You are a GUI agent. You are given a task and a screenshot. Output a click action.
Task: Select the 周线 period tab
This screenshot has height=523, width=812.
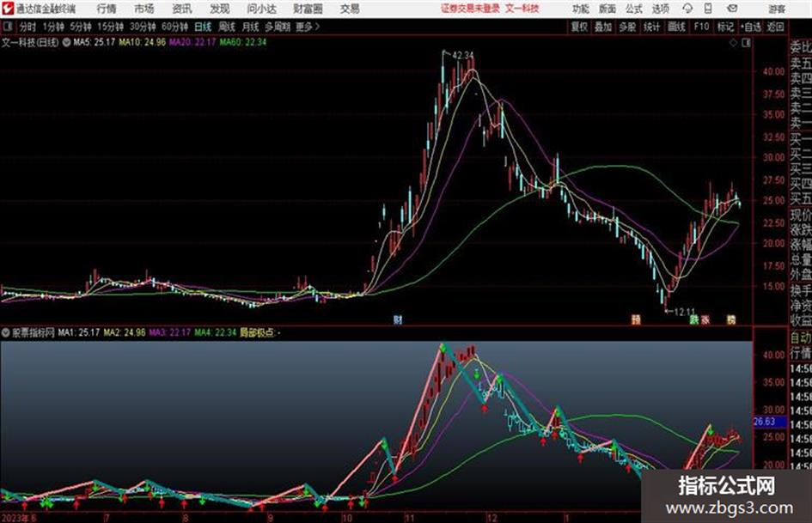[x=227, y=27]
